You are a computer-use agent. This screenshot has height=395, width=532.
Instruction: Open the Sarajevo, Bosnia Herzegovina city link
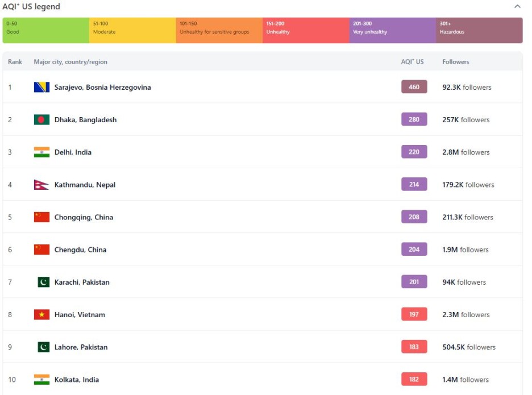(102, 88)
